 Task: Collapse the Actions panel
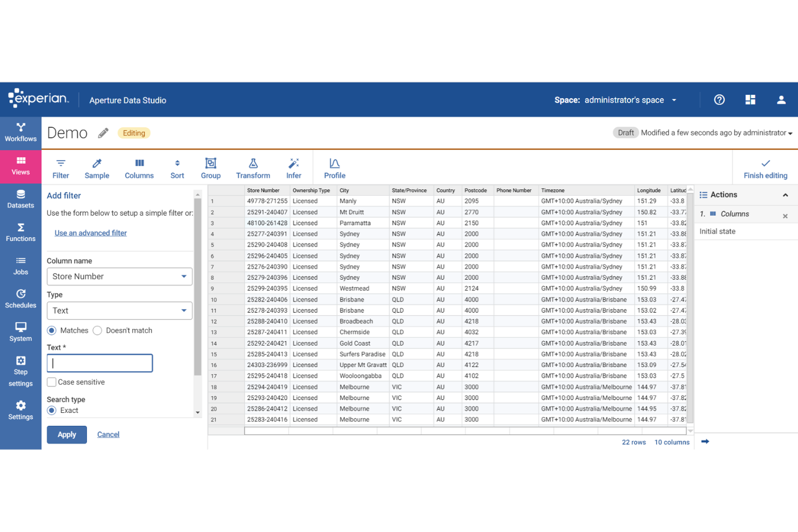click(x=785, y=195)
